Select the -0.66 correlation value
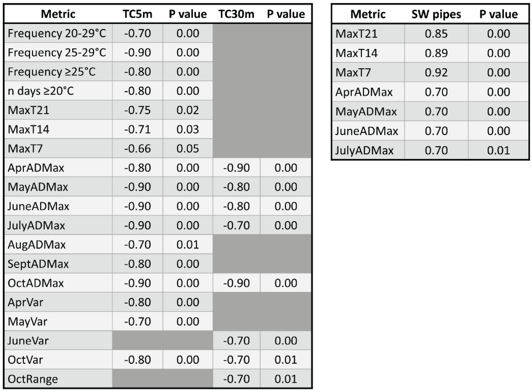532x392 pixels. [x=138, y=148]
